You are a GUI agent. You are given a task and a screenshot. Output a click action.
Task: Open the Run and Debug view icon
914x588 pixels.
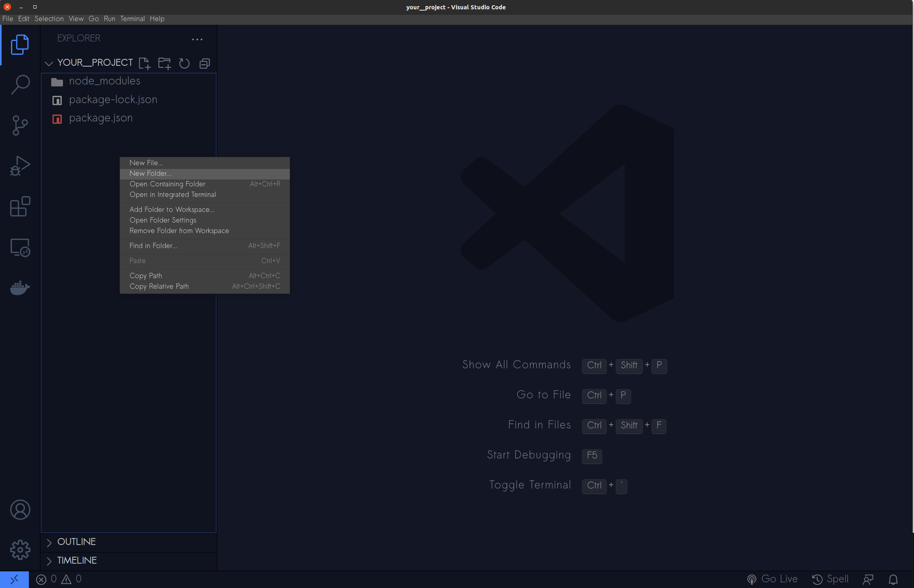point(20,166)
